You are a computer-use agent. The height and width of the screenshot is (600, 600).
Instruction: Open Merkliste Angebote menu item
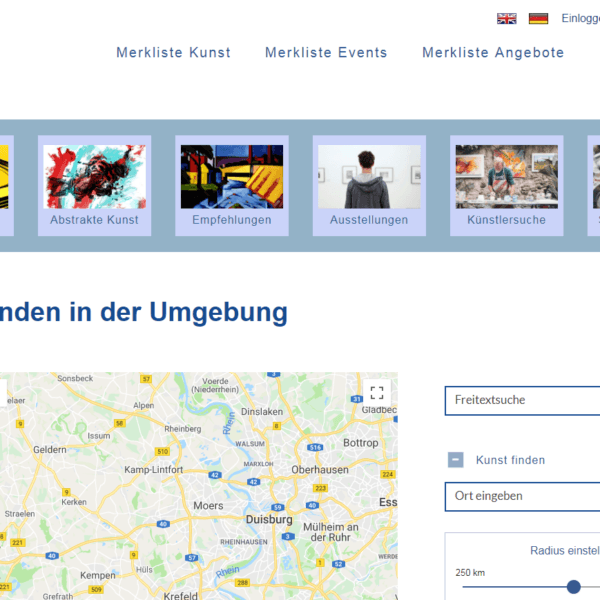click(x=493, y=52)
